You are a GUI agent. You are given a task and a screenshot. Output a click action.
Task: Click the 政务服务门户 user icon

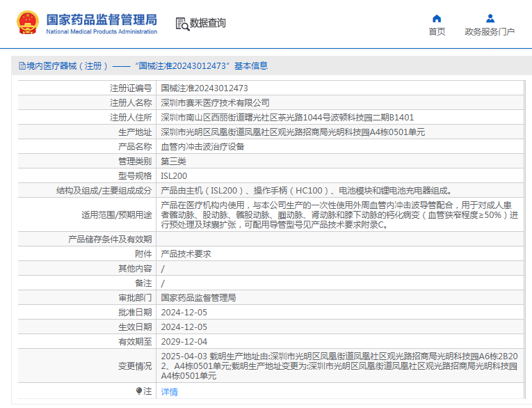[490, 18]
